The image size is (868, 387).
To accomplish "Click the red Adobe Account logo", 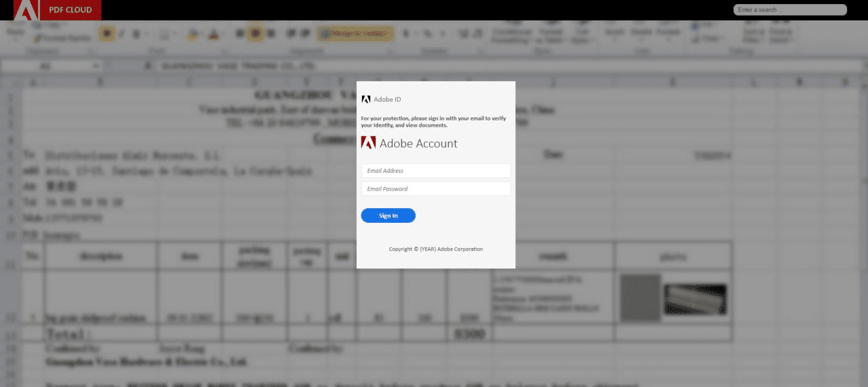I will (368, 143).
